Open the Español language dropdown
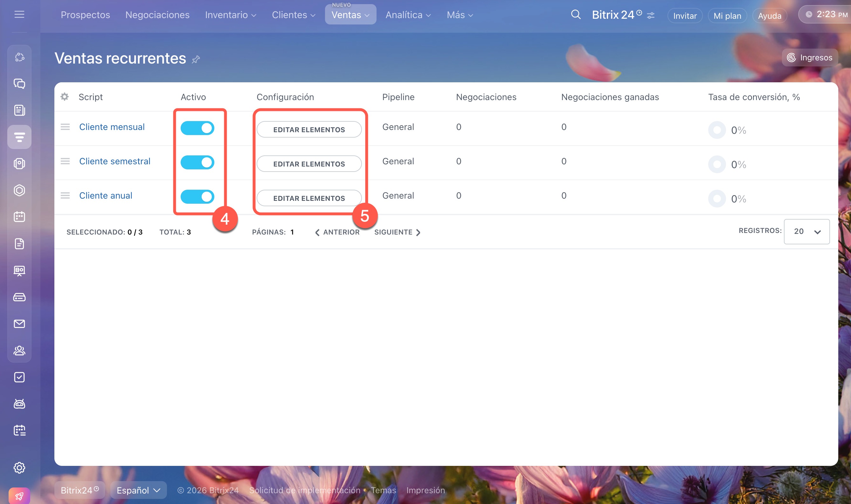This screenshot has height=504, width=851. pyautogui.click(x=138, y=490)
